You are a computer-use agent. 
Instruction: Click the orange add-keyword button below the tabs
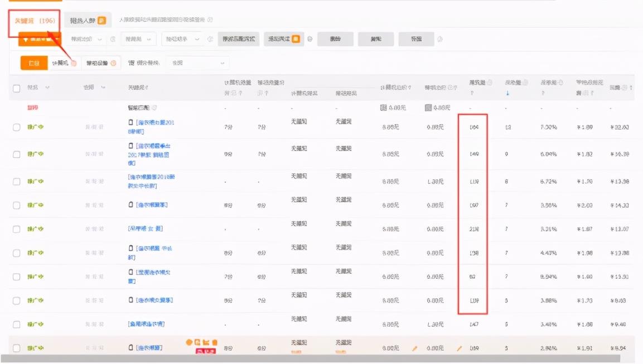coord(40,40)
